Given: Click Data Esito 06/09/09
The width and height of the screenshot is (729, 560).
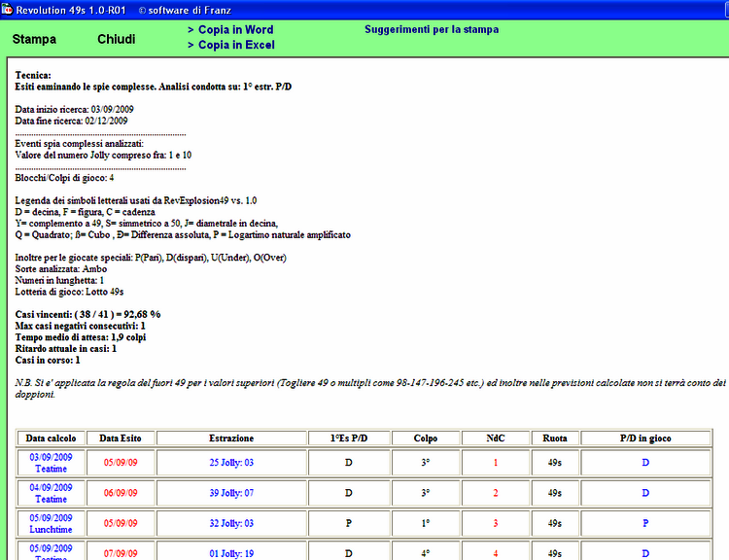Looking at the screenshot, I should (121, 493).
